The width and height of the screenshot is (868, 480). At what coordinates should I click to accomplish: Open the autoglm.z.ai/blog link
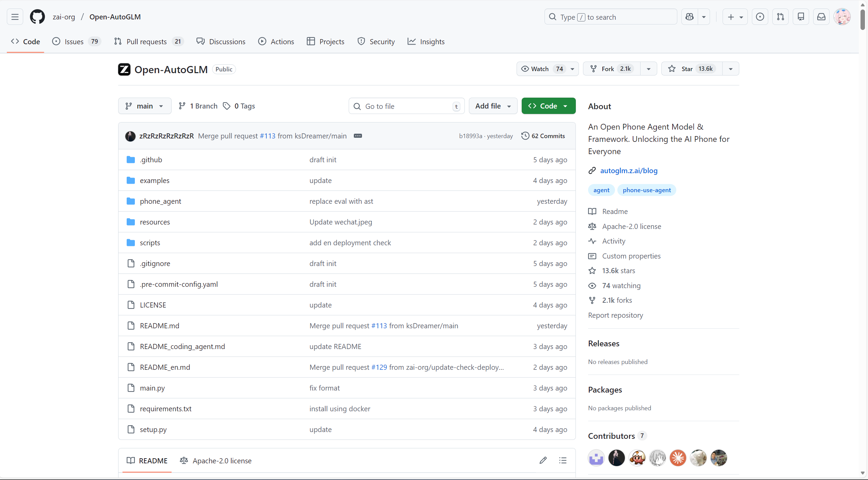(629, 170)
